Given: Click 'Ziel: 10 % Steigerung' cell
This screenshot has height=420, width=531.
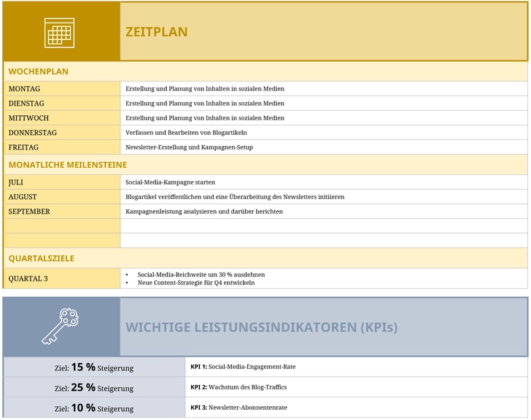Looking at the screenshot, I should click(x=94, y=408).
